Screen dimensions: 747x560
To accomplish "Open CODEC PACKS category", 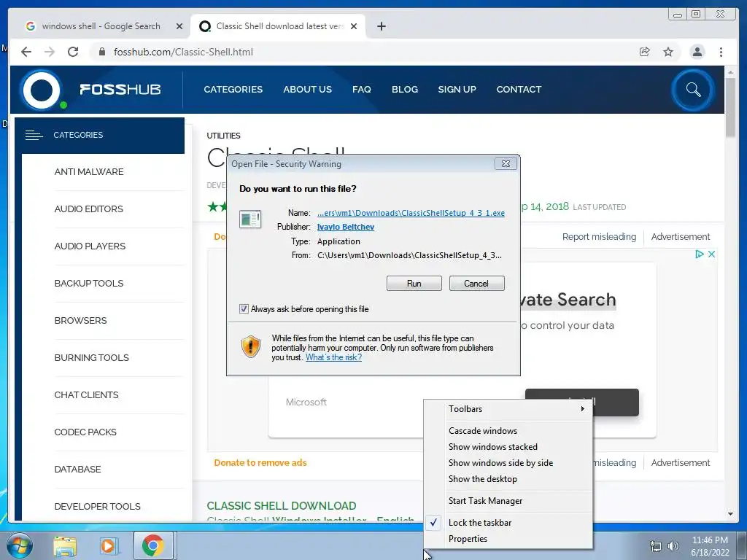I will (85, 432).
